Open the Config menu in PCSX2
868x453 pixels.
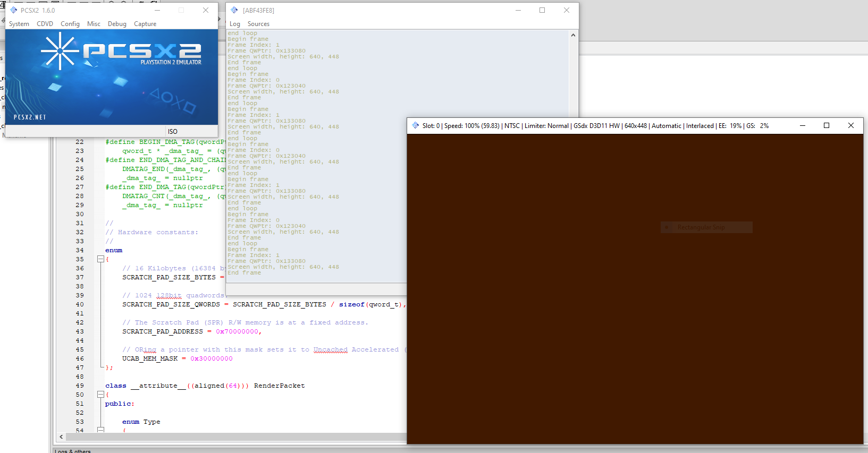pos(70,24)
